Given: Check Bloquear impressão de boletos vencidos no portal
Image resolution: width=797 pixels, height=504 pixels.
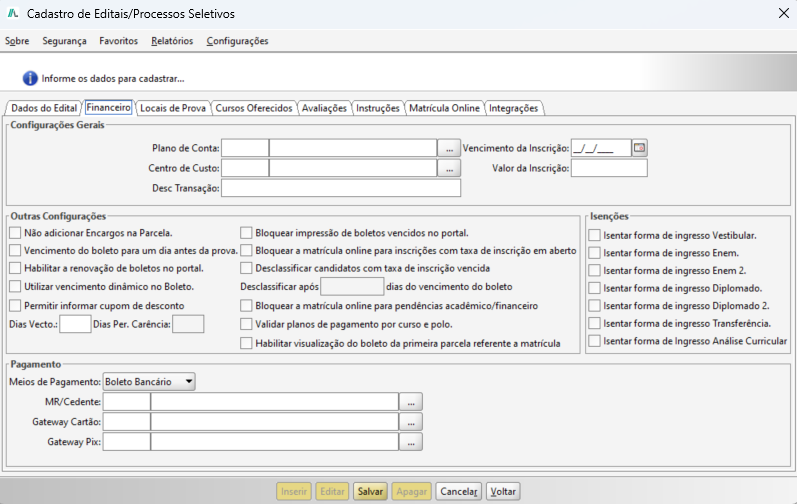Looking at the screenshot, I should pyautogui.click(x=246, y=233).
